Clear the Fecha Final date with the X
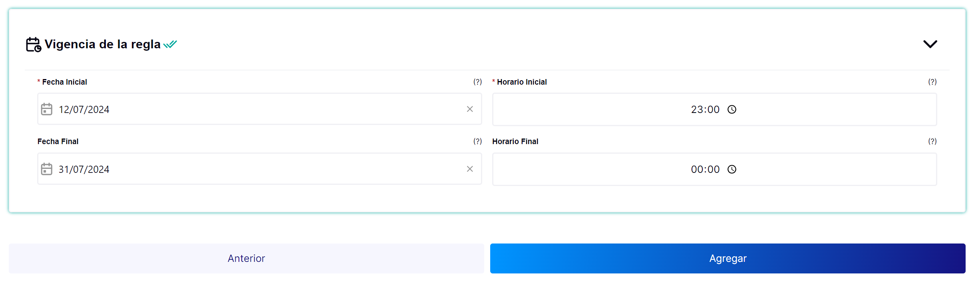Viewport: 980px width, 293px height. [470, 169]
